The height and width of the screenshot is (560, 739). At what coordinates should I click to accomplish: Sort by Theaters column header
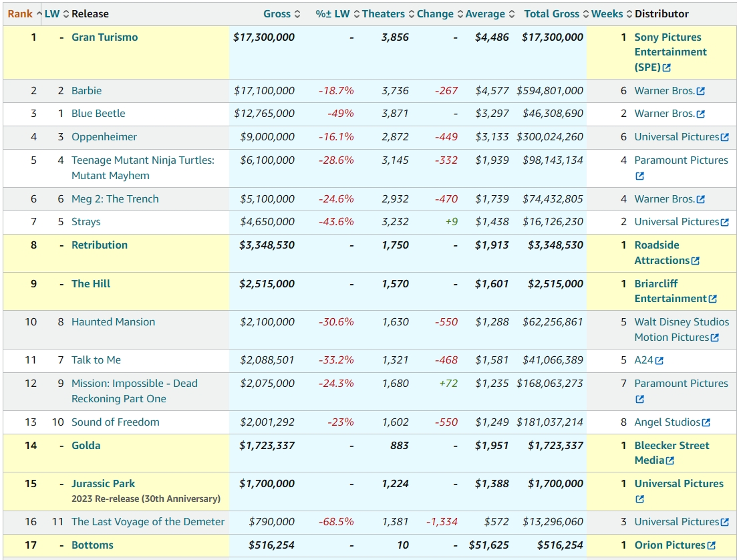(388, 14)
